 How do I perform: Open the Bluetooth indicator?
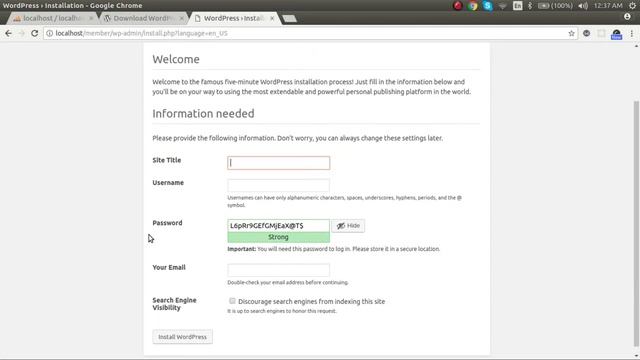(x=530, y=6)
